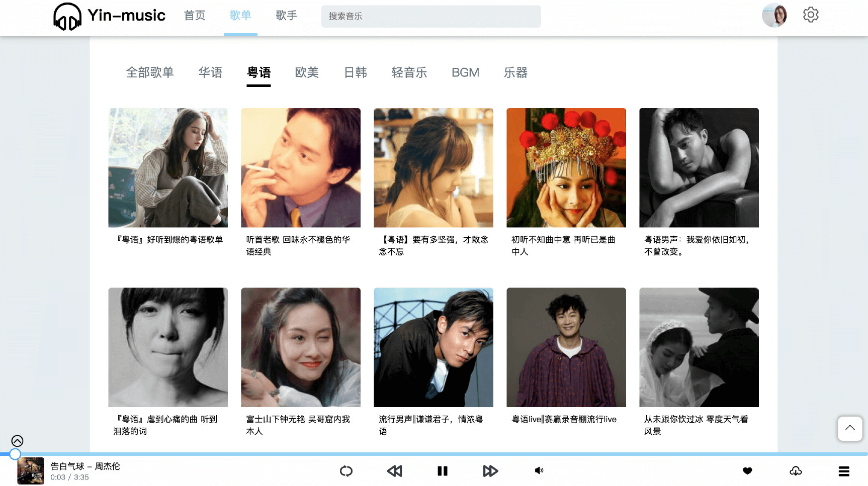868x486 pixels.
Task: Go back to the previous song
Action: (395, 471)
